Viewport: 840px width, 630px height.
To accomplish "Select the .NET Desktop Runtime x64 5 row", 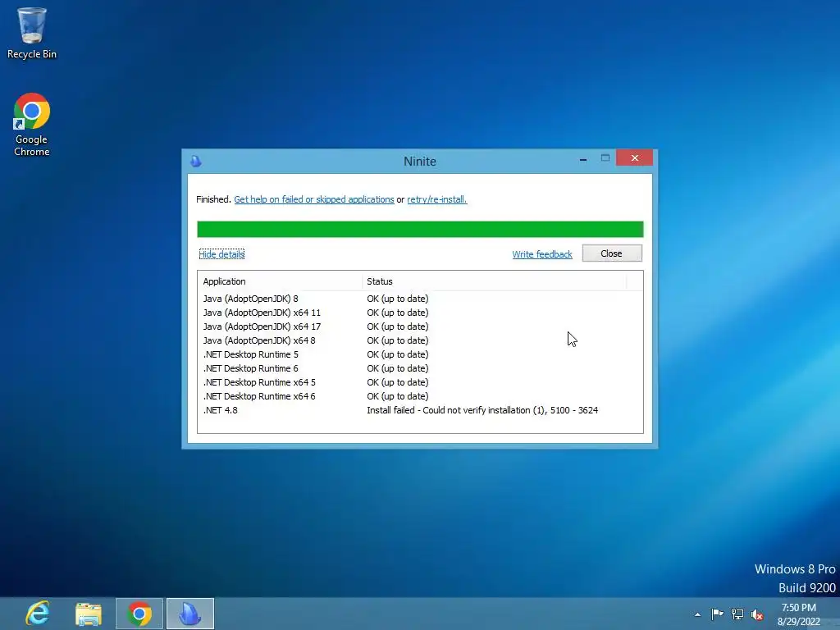I will 420,382.
